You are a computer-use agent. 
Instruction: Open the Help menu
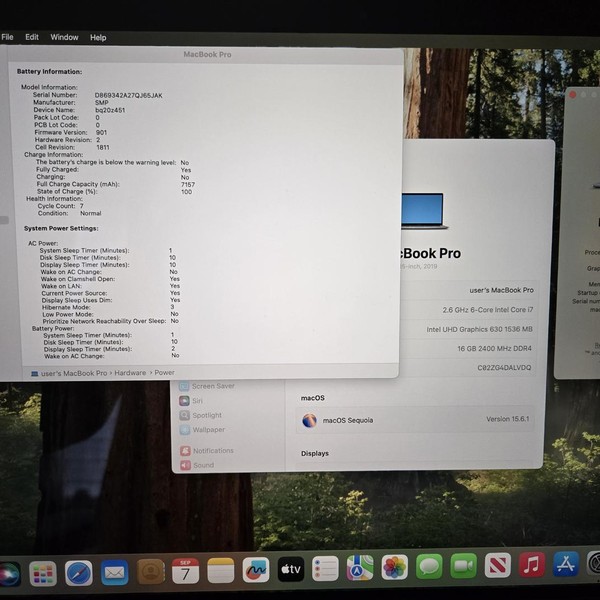(x=98, y=38)
